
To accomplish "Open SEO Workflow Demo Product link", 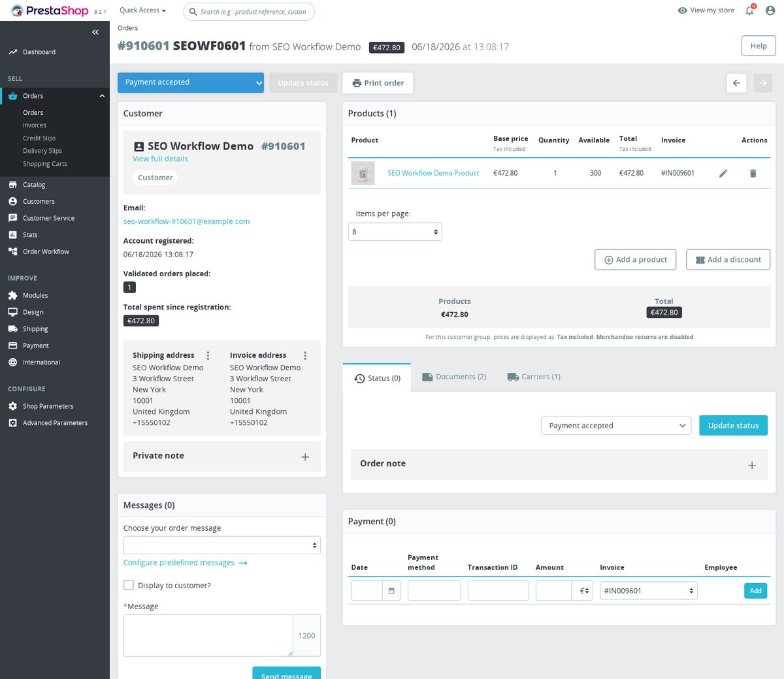I will point(433,173).
